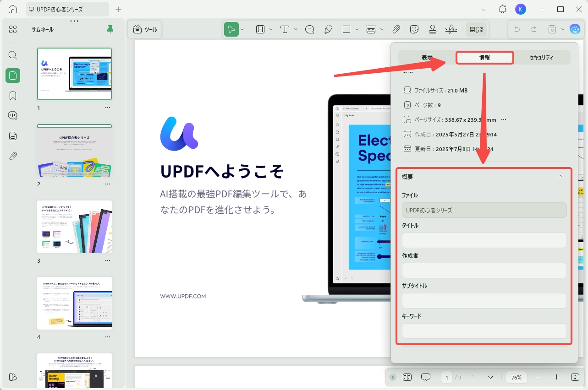The image size is (588, 390).
Task: Click the 閉じる button
Action: [477, 29]
